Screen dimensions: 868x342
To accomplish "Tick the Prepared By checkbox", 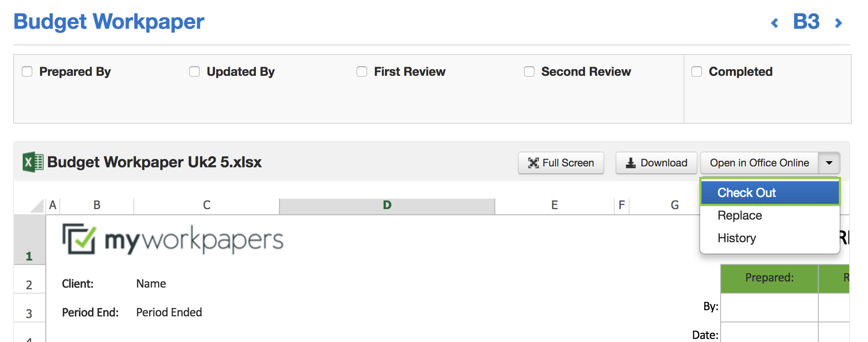I will [x=27, y=71].
